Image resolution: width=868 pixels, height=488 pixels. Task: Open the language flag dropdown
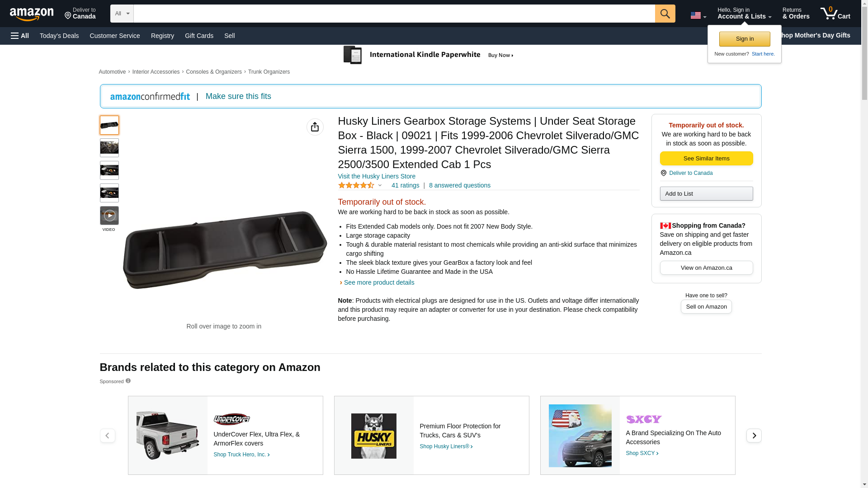point(698,15)
